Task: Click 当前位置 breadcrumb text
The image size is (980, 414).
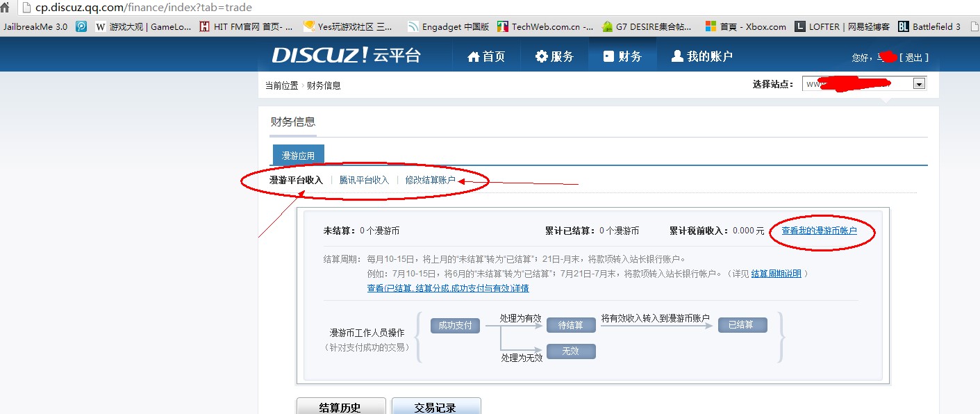Action: coord(281,85)
